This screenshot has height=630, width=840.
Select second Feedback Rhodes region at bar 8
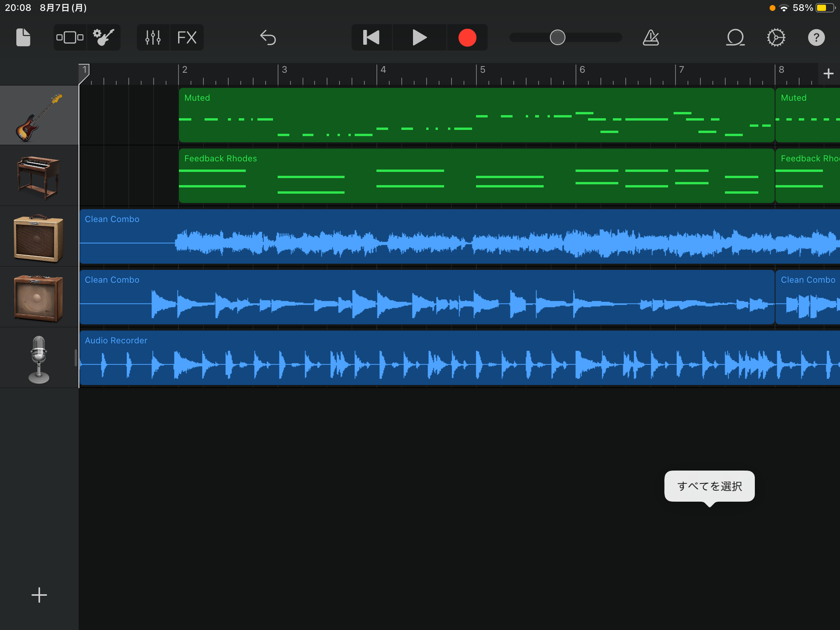[x=808, y=176]
